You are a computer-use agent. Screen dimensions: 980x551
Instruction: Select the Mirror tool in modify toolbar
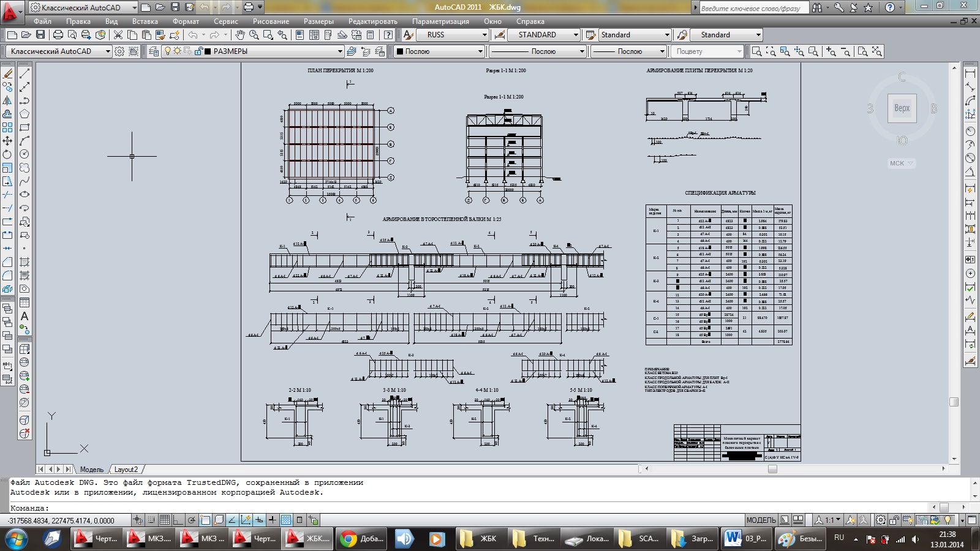[7, 100]
